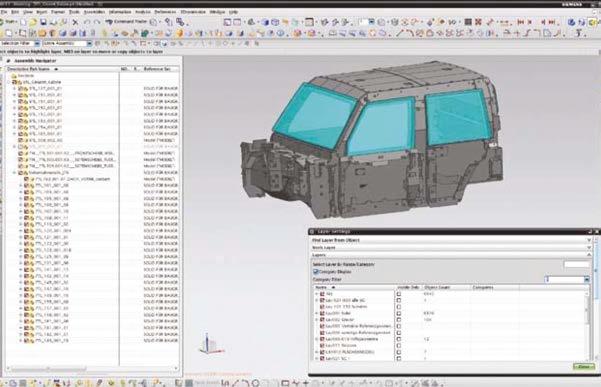
Task: Click the red step-to-last frame icon
Action: click(x=551, y=22)
